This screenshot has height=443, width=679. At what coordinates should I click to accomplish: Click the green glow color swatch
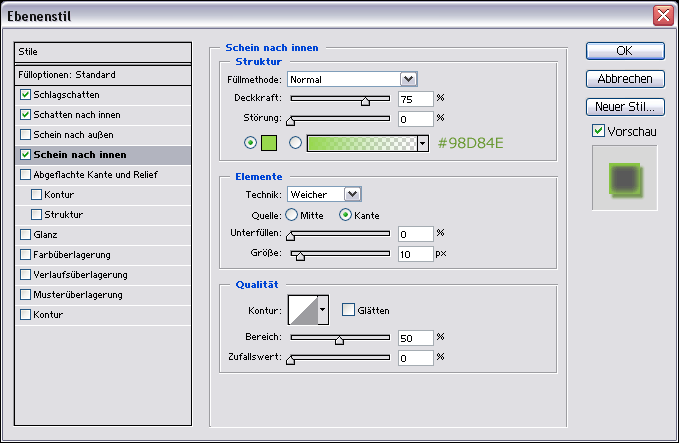[269, 143]
